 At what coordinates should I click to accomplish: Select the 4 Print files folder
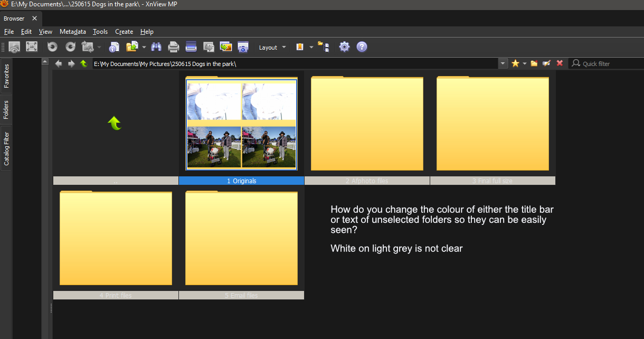click(116, 238)
